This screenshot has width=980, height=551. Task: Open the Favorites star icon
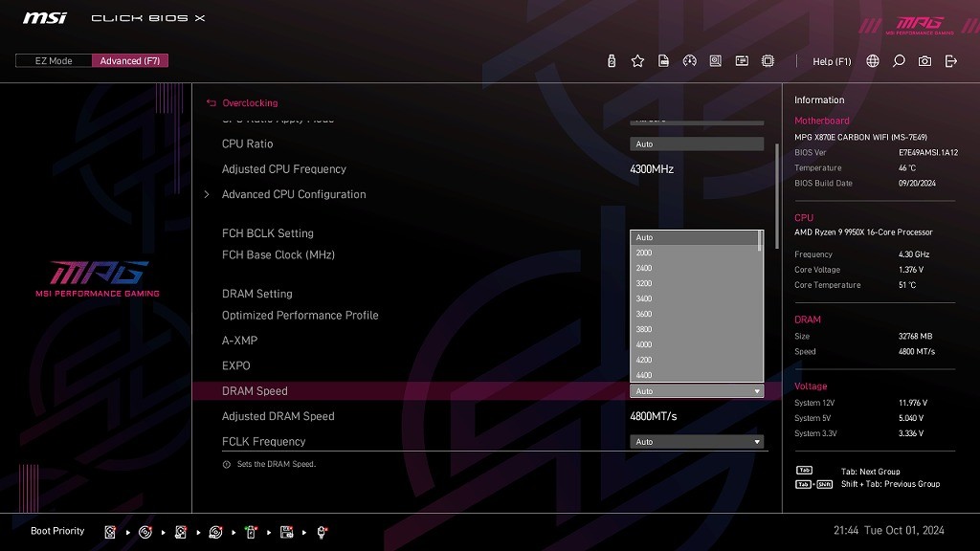pyautogui.click(x=637, y=61)
